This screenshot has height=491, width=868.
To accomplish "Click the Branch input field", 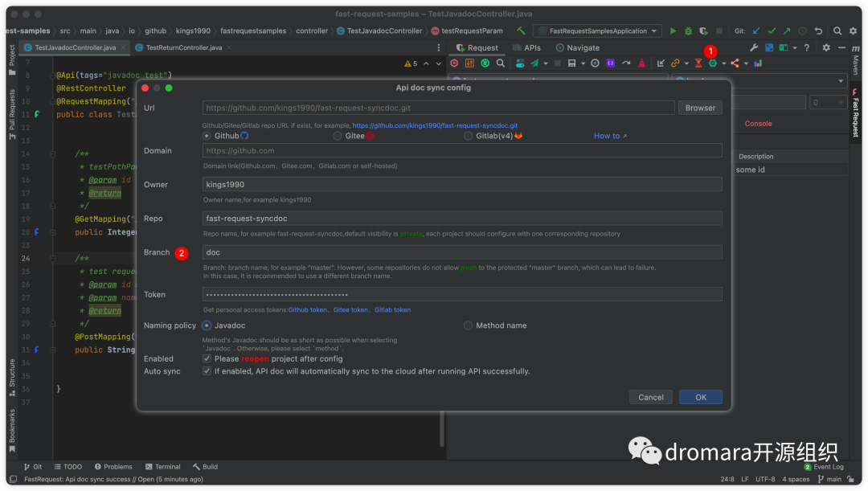I will click(462, 252).
